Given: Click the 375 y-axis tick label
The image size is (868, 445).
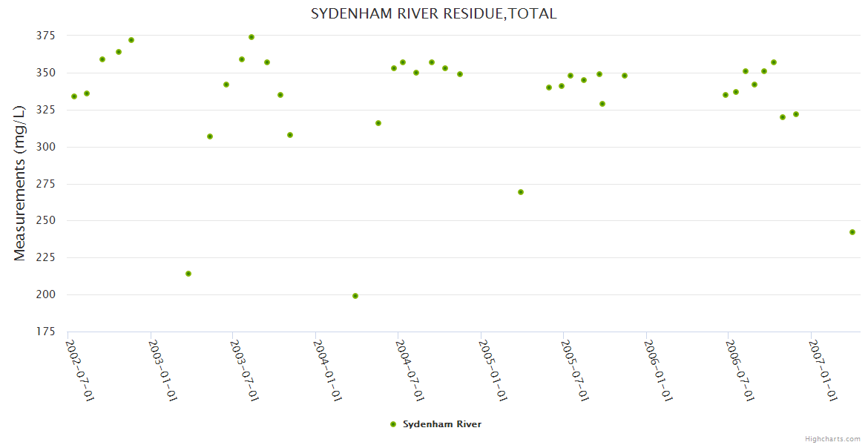Looking at the screenshot, I should (46, 36).
